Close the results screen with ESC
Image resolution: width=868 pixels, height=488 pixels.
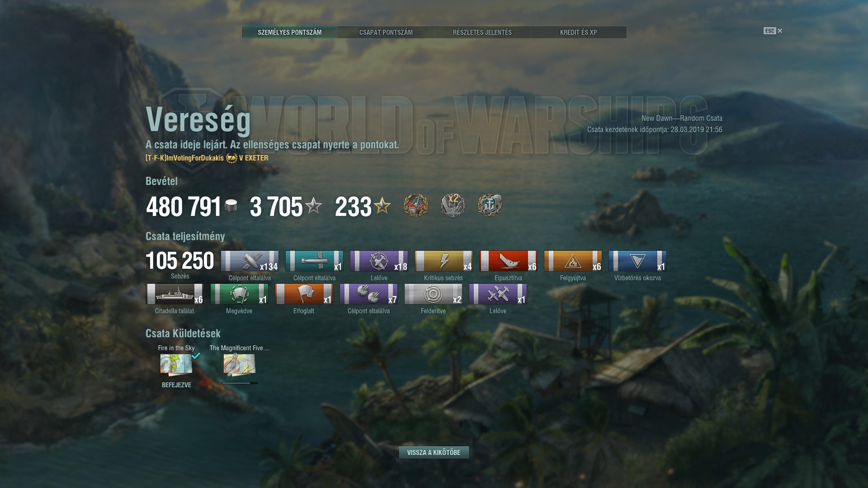[773, 31]
